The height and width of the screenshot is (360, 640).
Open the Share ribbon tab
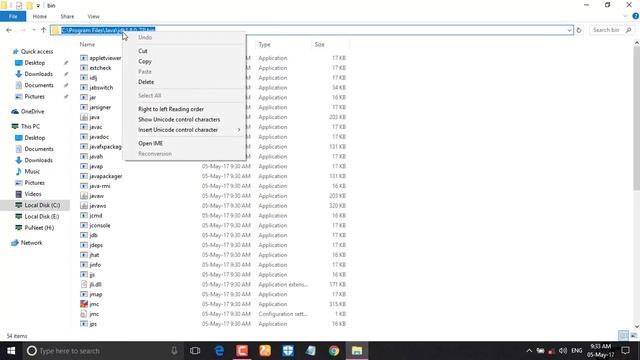pos(67,16)
